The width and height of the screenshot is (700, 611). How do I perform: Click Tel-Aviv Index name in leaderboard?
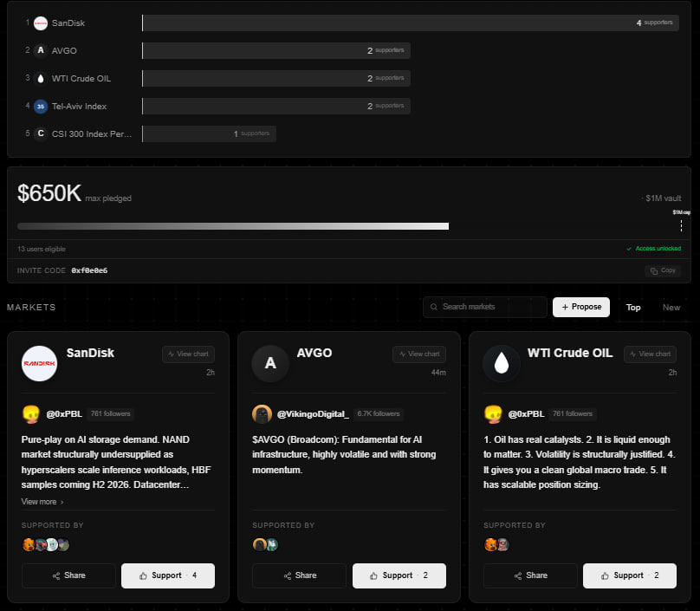click(79, 107)
